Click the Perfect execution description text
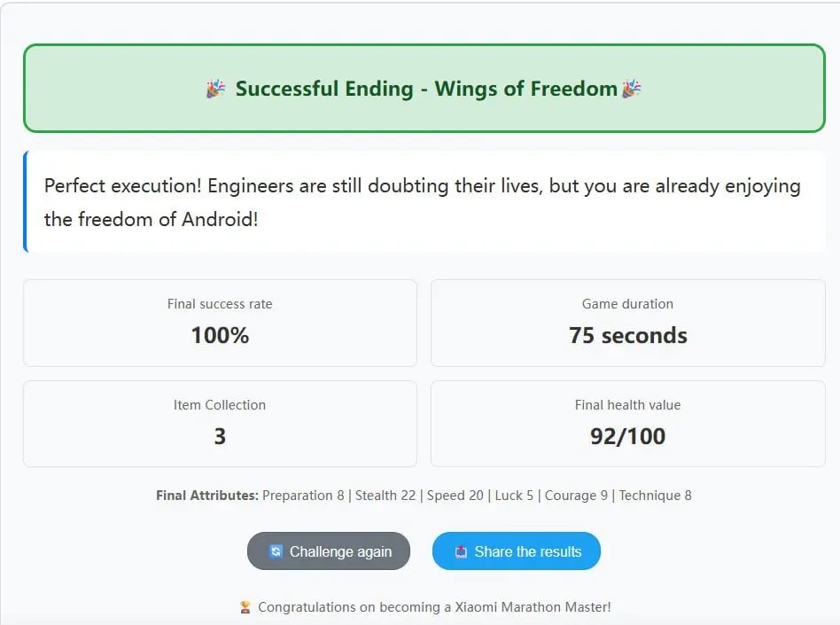The width and height of the screenshot is (840, 625). (x=422, y=202)
